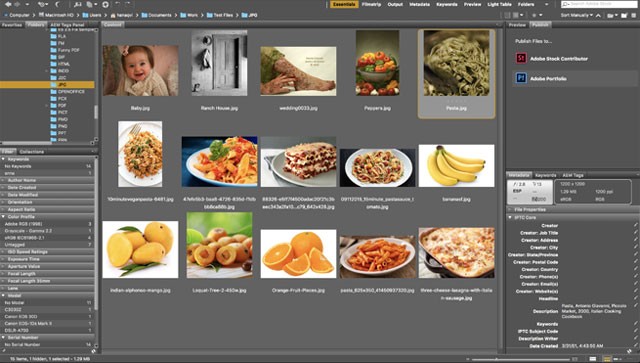Open the Refine batch tools icon

coord(91,4)
